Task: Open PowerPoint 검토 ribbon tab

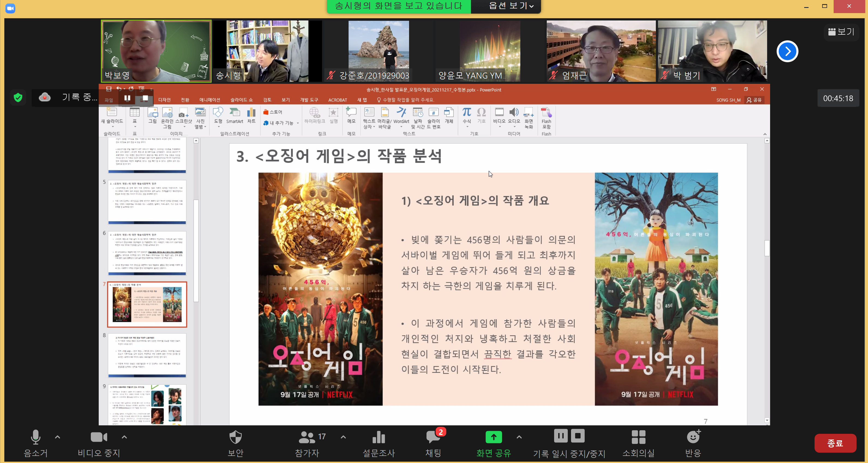Action: coord(267,100)
